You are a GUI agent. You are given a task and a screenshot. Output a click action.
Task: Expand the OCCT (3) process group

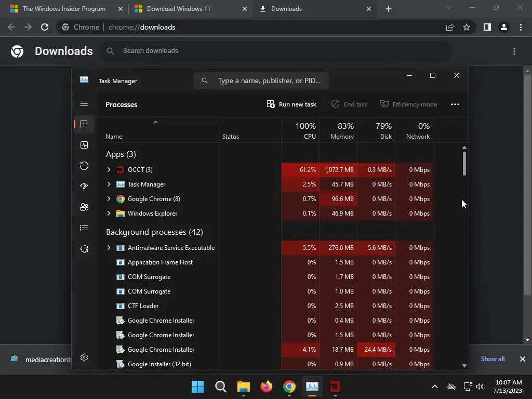109,170
